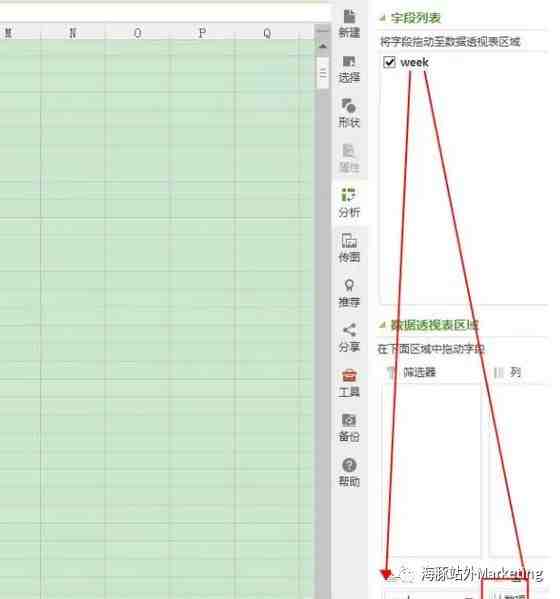Select the 分析 (Analysis) sidebar icon

pos(349,203)
